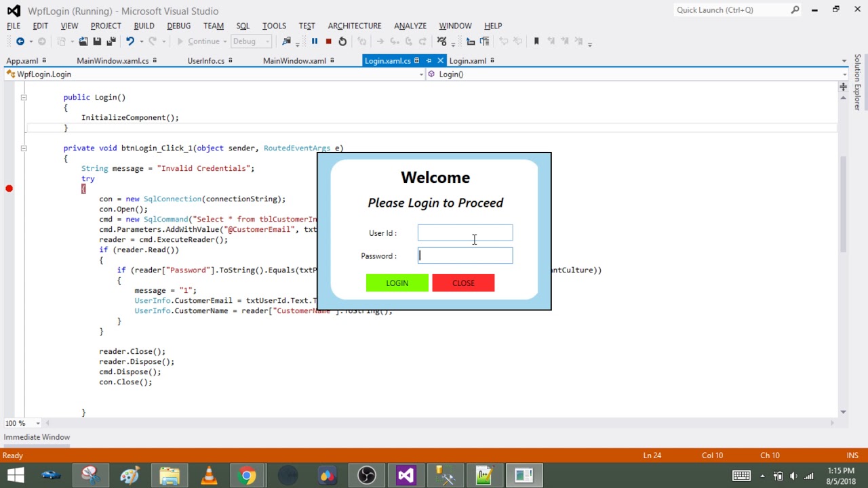Click the Undo arrow icon
The image size is (868, 488).
[130, 41]
